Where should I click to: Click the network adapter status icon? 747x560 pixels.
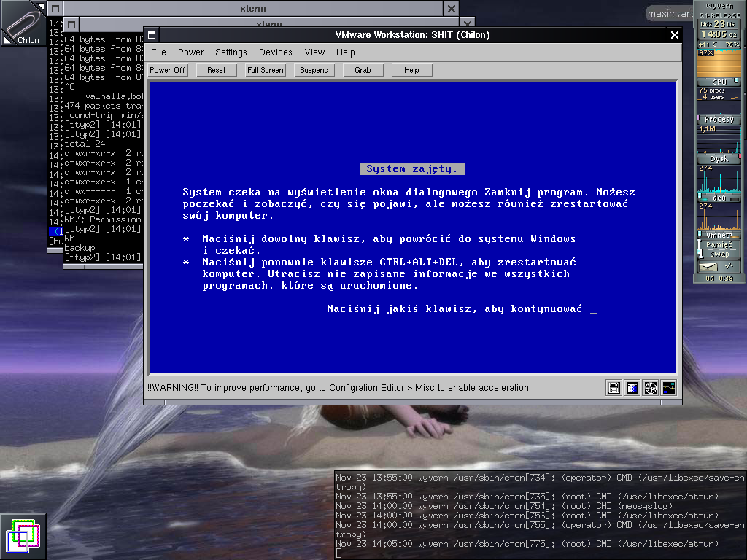click(x=668, y=388)
